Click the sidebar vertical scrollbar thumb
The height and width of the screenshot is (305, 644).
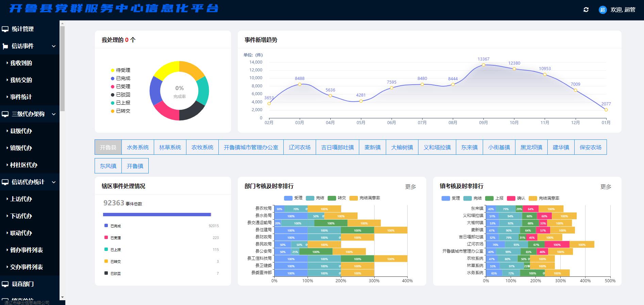(62, 68)
